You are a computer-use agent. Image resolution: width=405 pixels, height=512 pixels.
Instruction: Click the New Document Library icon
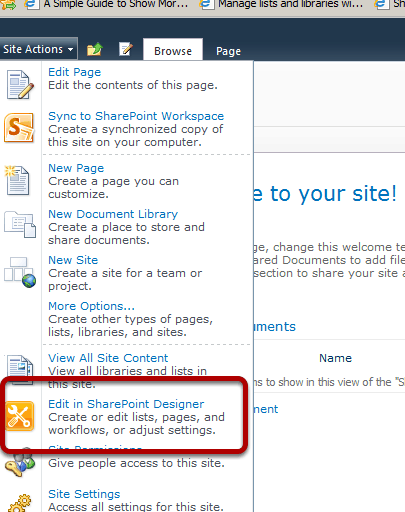click(20, 224)
